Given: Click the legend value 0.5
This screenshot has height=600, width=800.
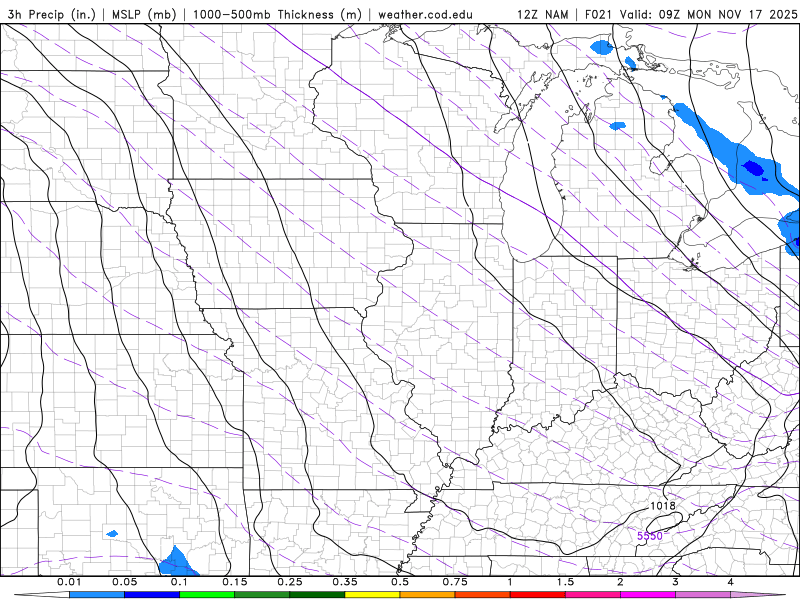Looking at the screenshot, I should [x=400, y=582].
